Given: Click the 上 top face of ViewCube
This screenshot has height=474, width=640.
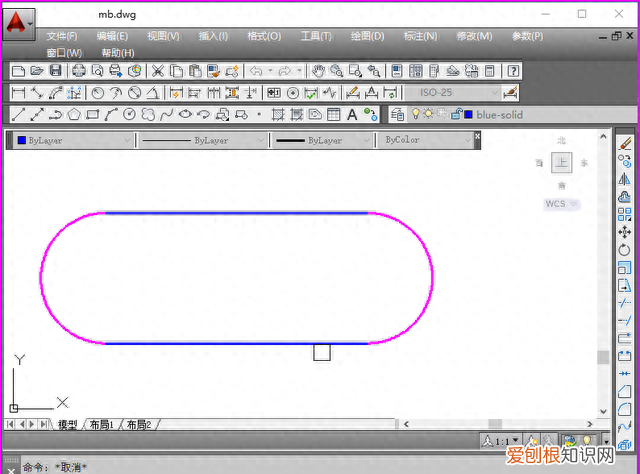Looking at the screenshot, I should [x=562, y=163].
